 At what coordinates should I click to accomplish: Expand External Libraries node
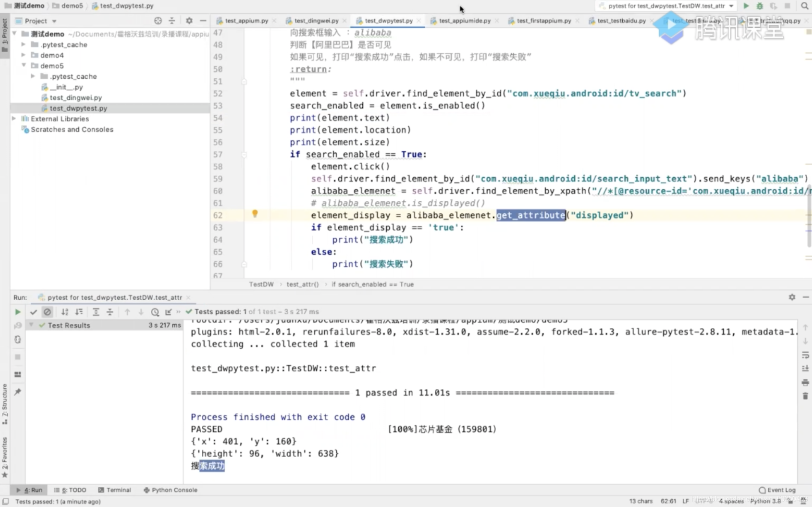[x=14, y=119]
